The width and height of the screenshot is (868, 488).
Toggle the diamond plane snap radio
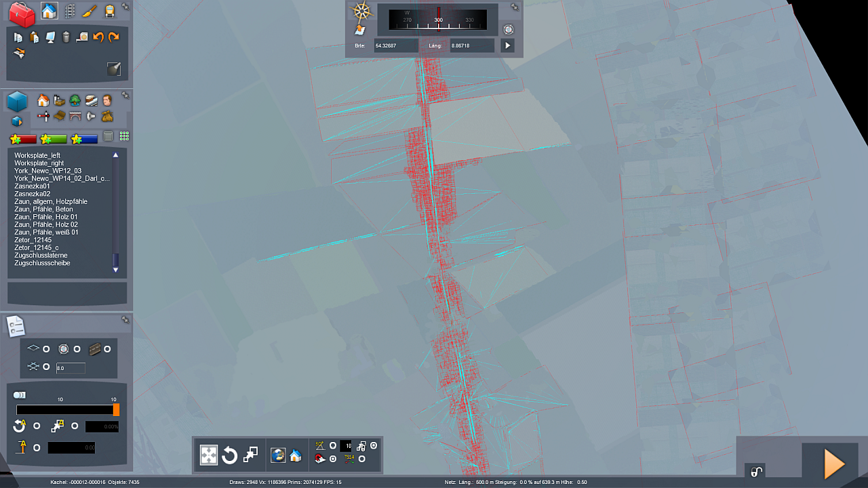(46, 349)
